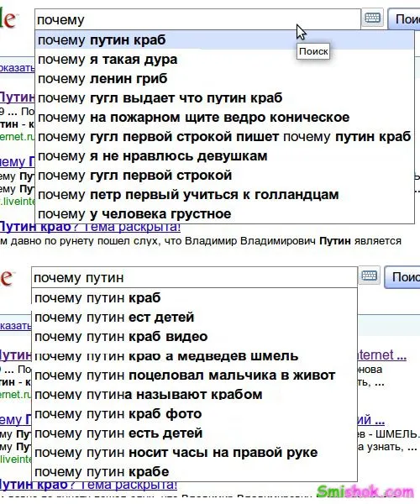Select suggestion 'почему гугл первой строкой пишет почему путин краб'
Image resolution: width=420 pixels, height=504 pixels.
[224, 137]
